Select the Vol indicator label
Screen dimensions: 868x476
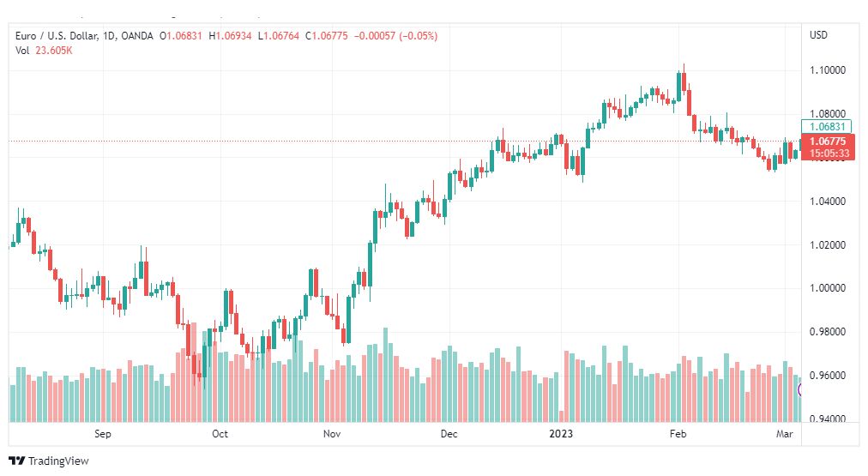tap(22, 51)
